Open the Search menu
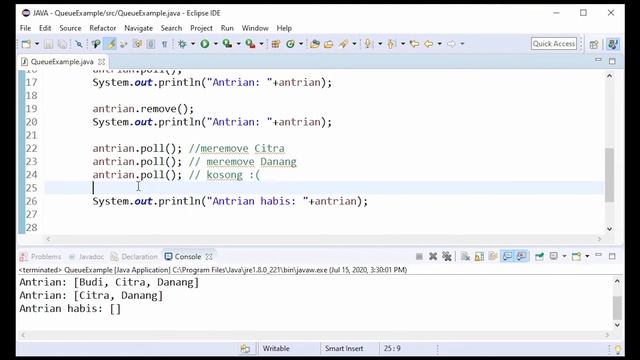Viewport: 640px width, 360px height. [171, 28]
